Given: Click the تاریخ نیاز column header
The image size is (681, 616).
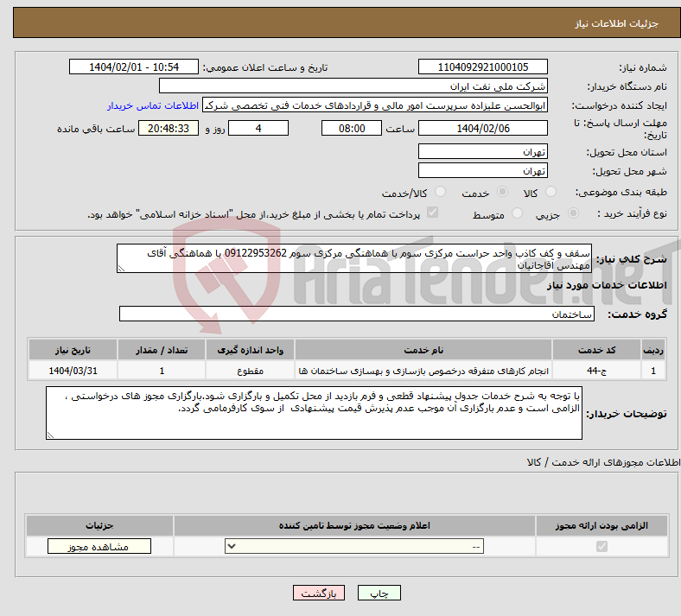Looking at the screenshot, I should click(x=73, y=350).
